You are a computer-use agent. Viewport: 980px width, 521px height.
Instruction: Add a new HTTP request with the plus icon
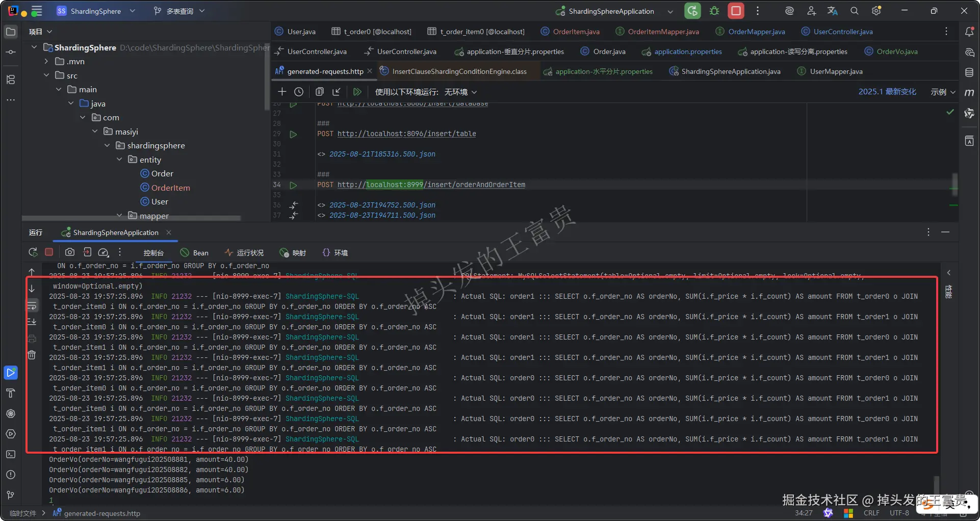[x=282, y=92]
